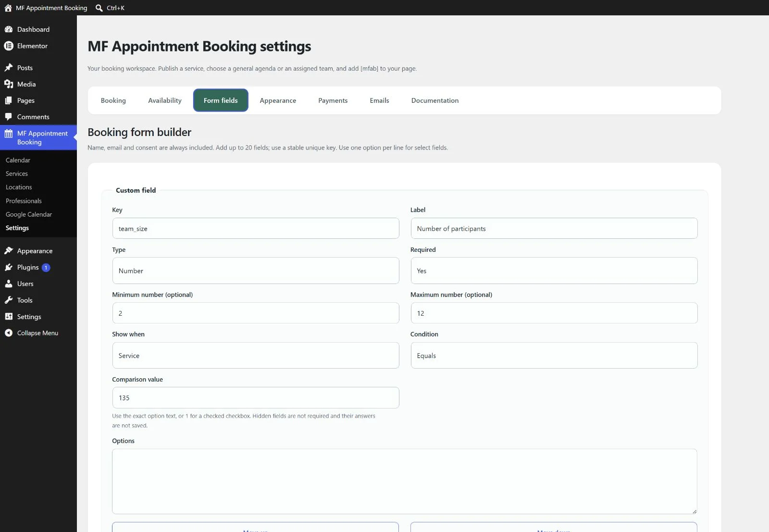
Task: Open the Settings submenu link under MF Appointment Booking
Action: coord(17,228)
